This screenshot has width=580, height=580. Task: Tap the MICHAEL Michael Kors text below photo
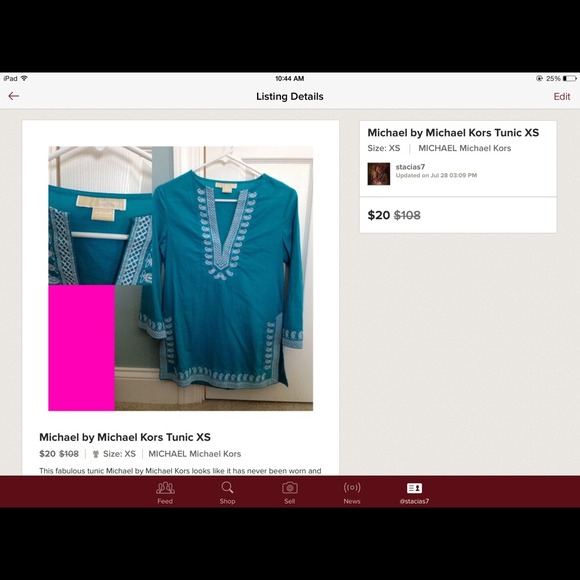click(x=195, y=454)
